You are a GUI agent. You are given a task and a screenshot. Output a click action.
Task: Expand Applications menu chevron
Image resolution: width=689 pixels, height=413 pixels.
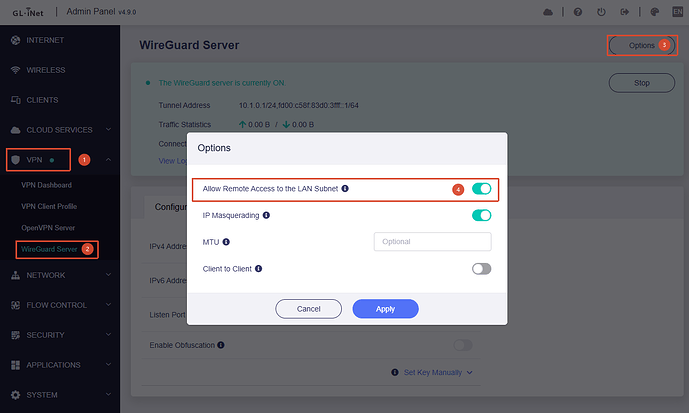108,364
